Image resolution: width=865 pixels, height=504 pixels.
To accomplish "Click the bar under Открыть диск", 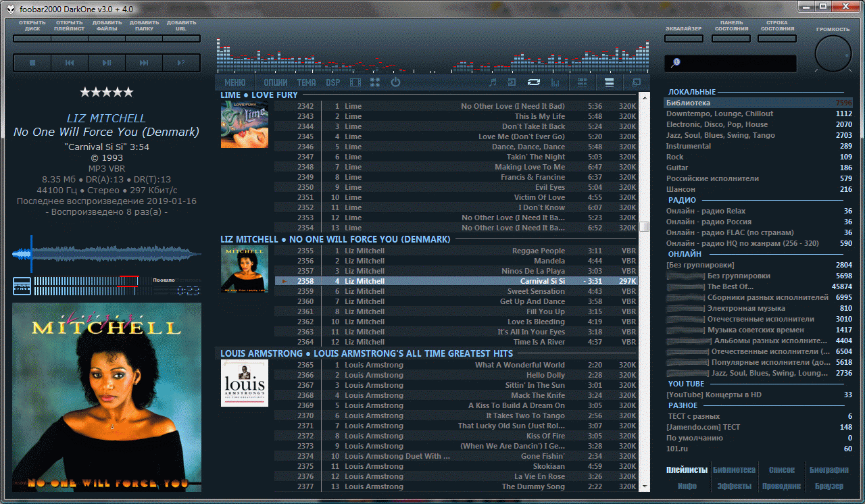I will point(32,39).
